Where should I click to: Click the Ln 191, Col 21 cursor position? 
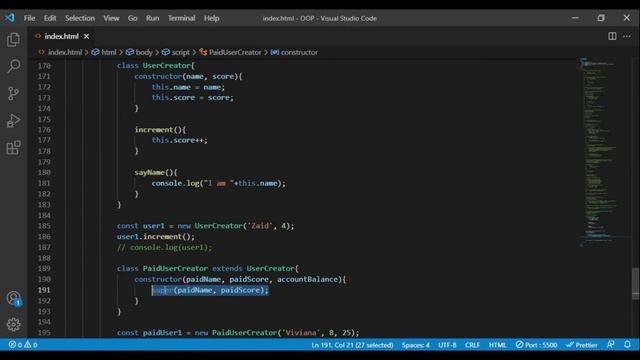(352, 345)
